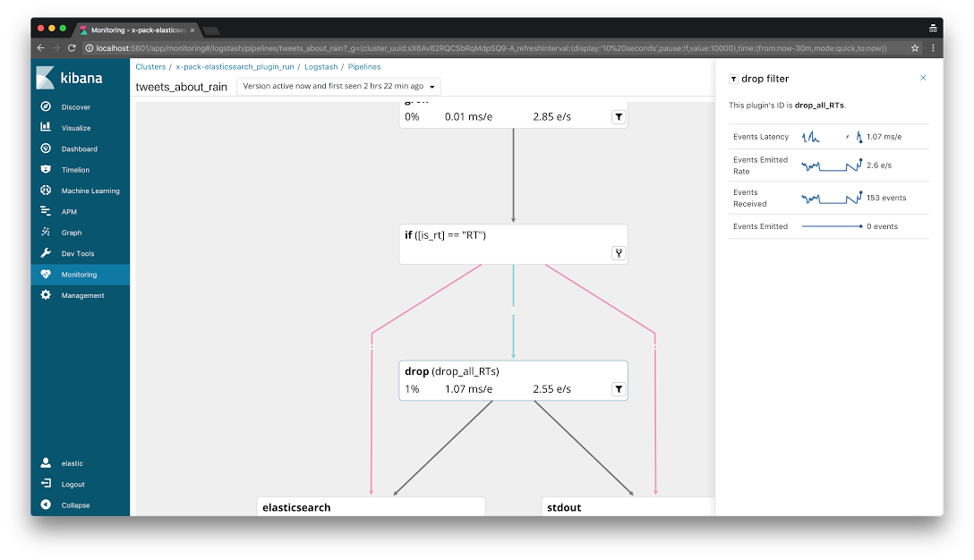Click the 2.85 e/s value on grok node
The image size is (974, 560).
[x=551, y=116]
